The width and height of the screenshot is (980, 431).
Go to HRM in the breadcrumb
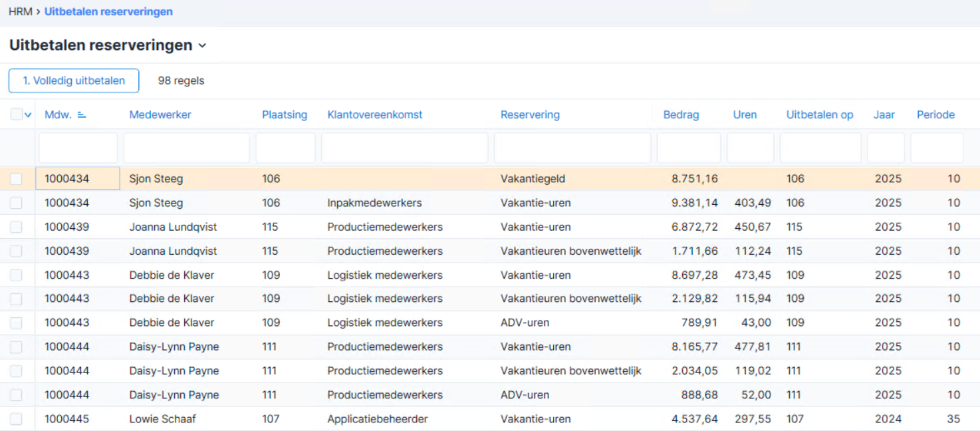(x=21, y=11)
